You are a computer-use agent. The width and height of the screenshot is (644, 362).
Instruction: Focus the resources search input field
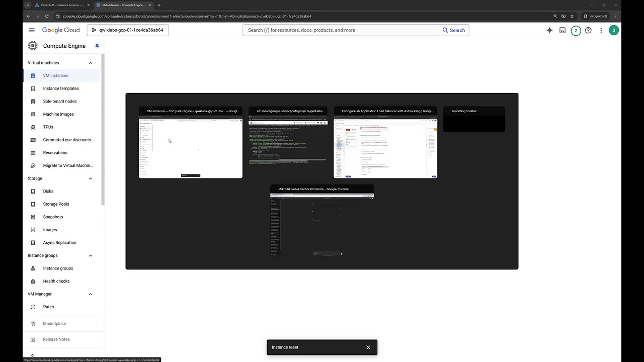click(341, 30)
